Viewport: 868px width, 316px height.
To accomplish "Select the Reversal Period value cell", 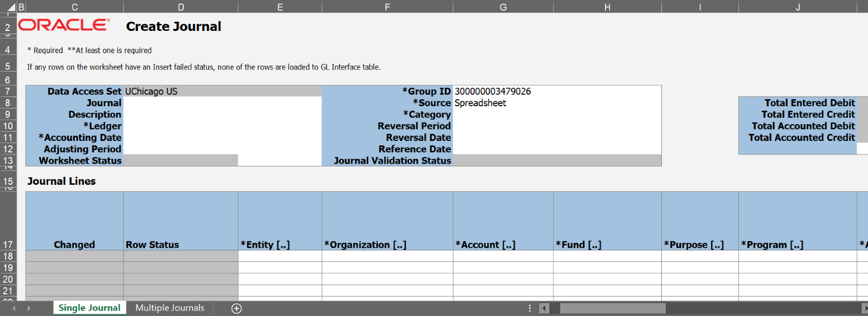I will [557, 126].
